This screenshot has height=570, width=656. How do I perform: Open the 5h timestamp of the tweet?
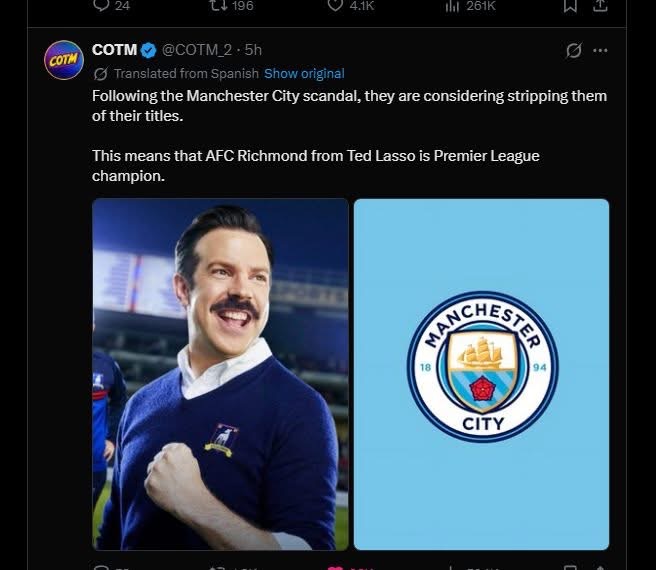click(253, 50)
